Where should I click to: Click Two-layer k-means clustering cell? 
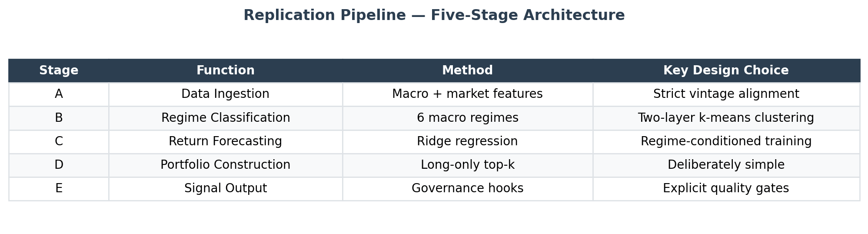[726, 118]
